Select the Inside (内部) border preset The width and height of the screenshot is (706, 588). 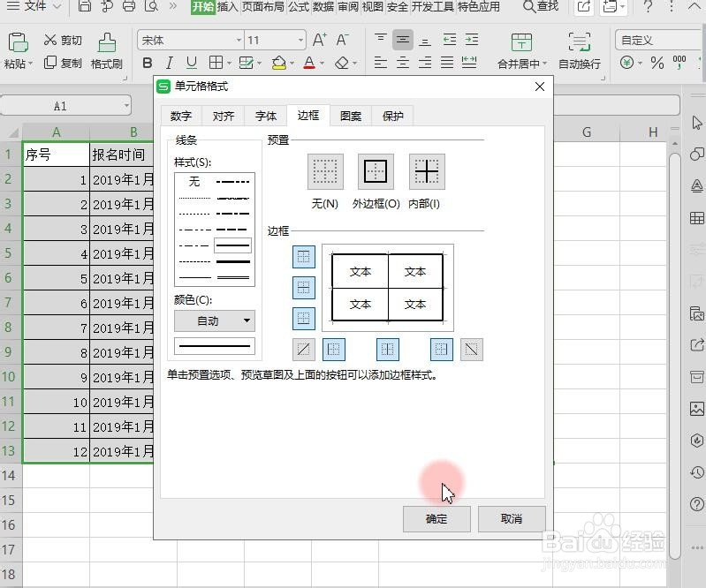point(427,171)
